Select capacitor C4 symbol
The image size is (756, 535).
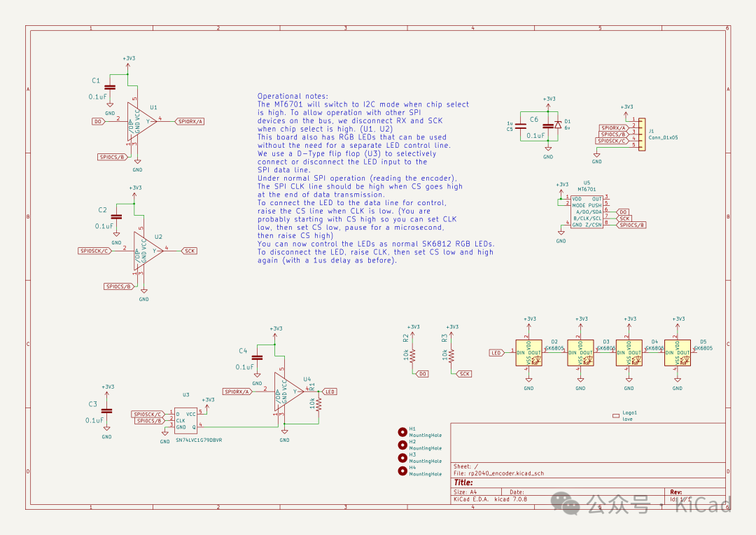coord(257,357)
